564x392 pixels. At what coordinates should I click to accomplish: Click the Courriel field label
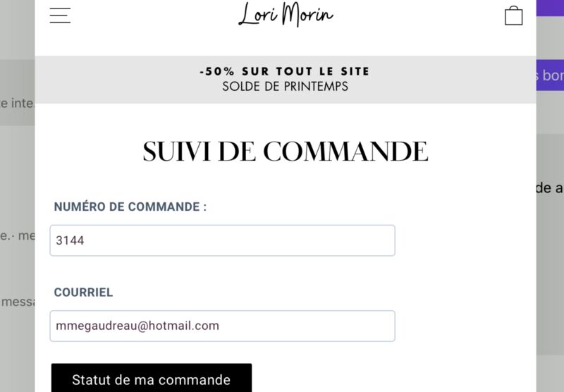(x=83, y=292)
